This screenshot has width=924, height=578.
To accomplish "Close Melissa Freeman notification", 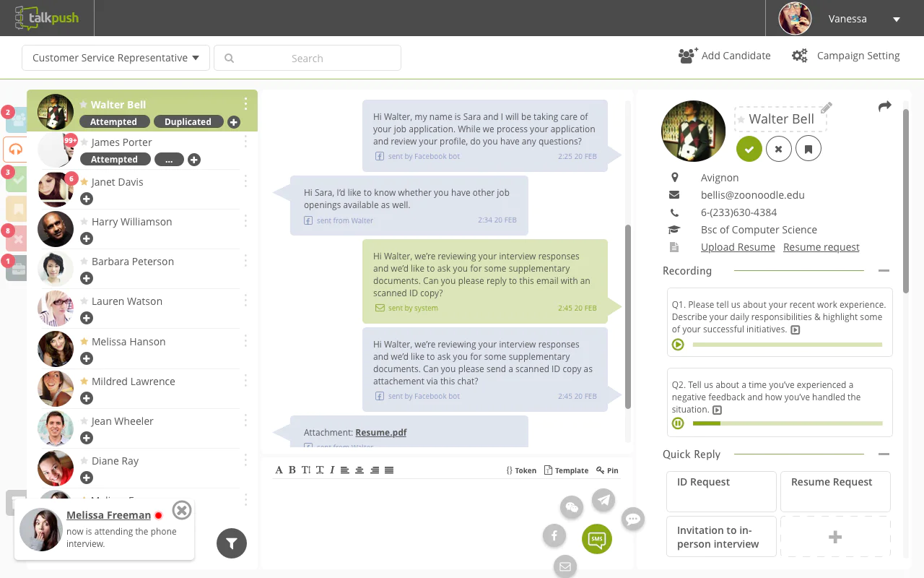I will 182,510.
